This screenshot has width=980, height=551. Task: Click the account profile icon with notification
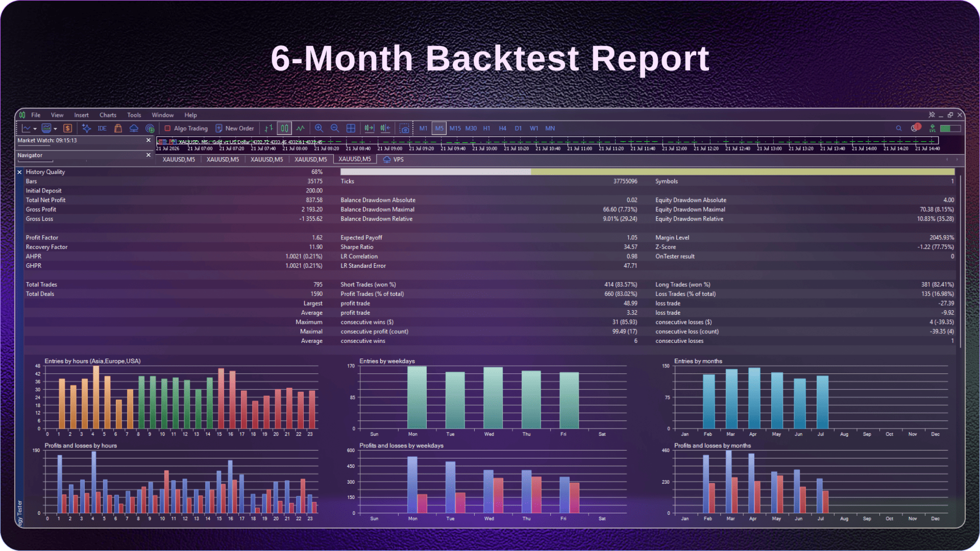pyautogui.click(x=916, y=128)
